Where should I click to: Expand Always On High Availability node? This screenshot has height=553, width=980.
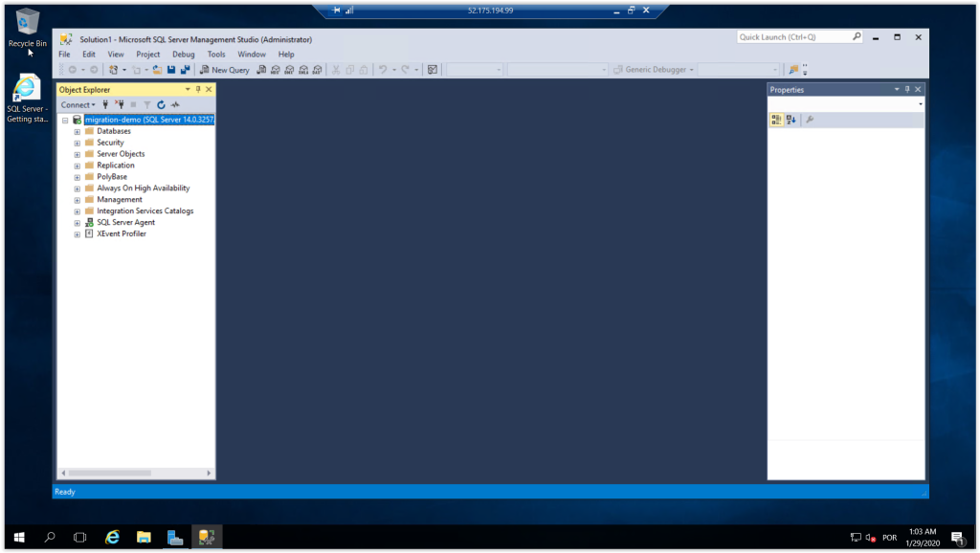tap(77, 188)
